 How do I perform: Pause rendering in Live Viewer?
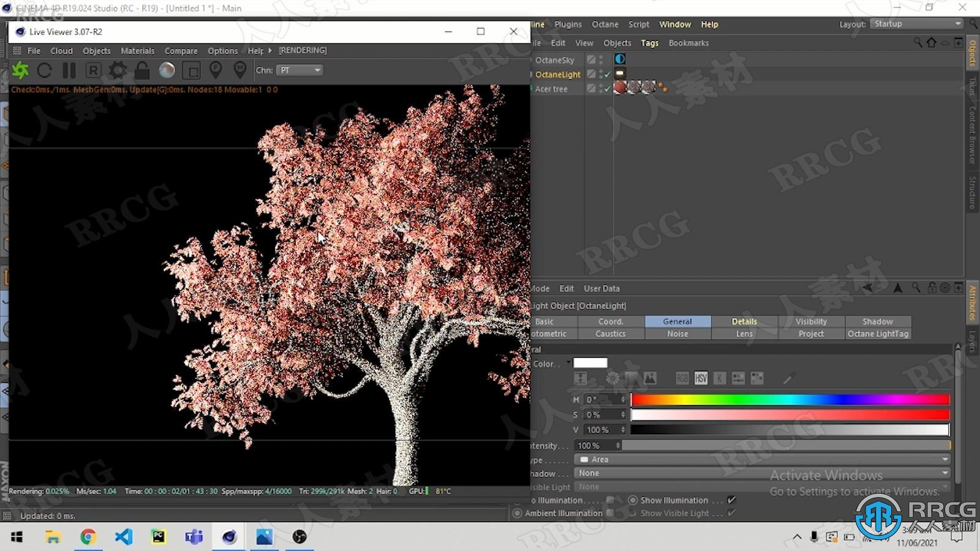69,70
